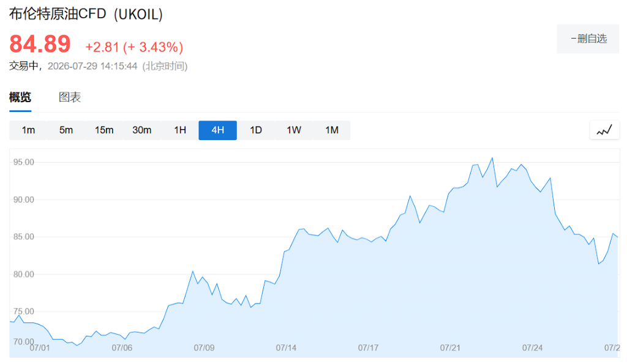Toggle the line chart type icon
The width and height of the screenshot is (627, 364).
point(604,130)
